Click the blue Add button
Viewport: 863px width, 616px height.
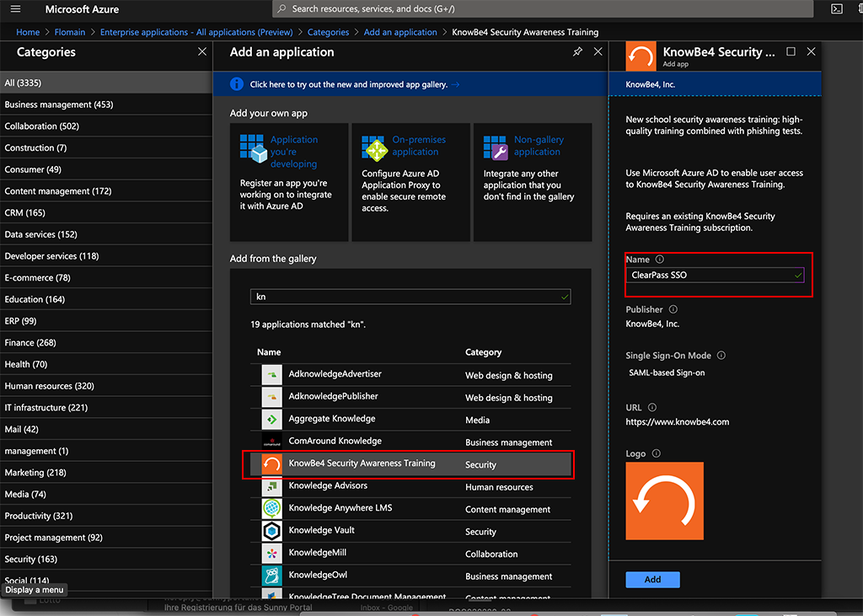[x=652, y=579]
